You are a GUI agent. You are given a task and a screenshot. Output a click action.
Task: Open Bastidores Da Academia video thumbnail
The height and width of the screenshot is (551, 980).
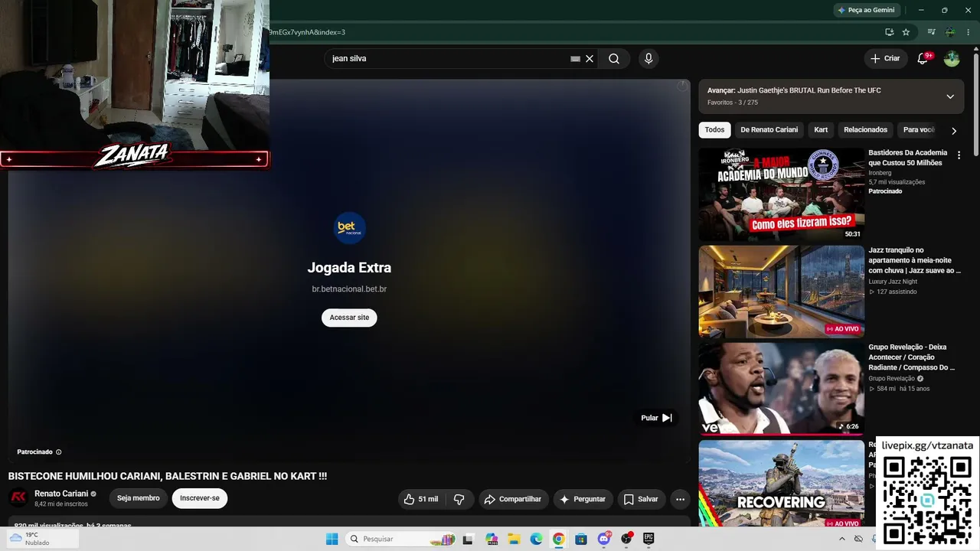coord(782,194)
